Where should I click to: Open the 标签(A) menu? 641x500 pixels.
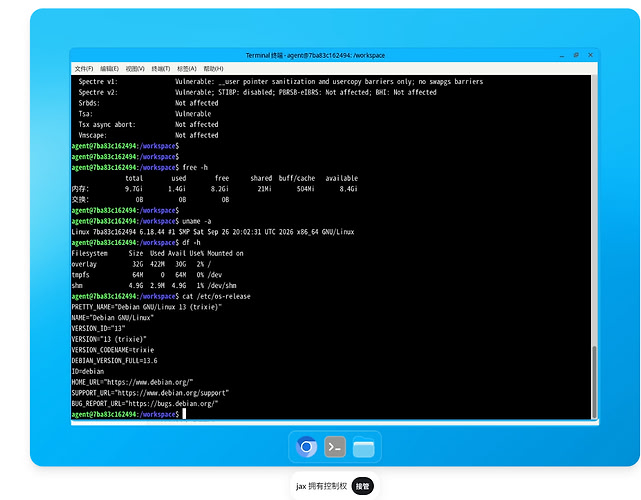point(187,69)
